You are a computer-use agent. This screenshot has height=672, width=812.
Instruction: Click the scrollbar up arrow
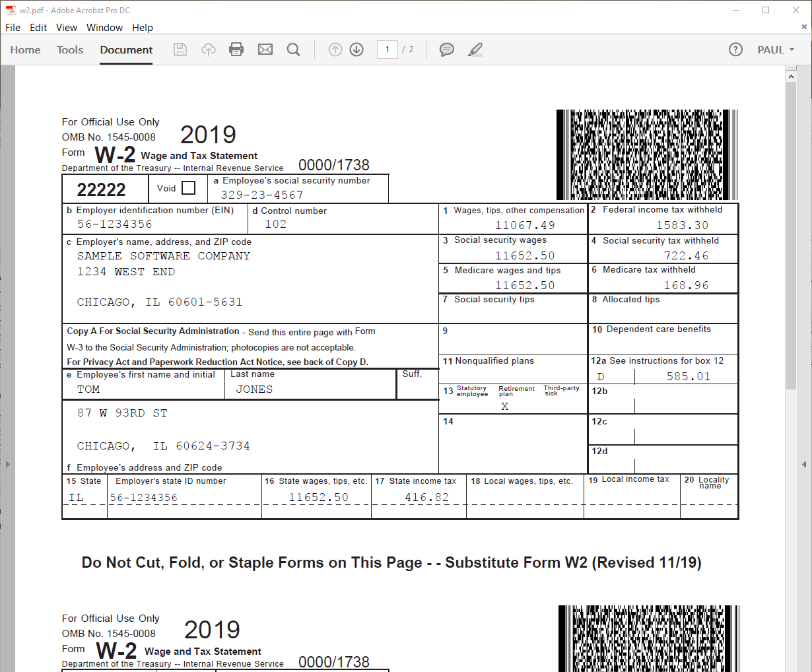[x=791, y=77]
